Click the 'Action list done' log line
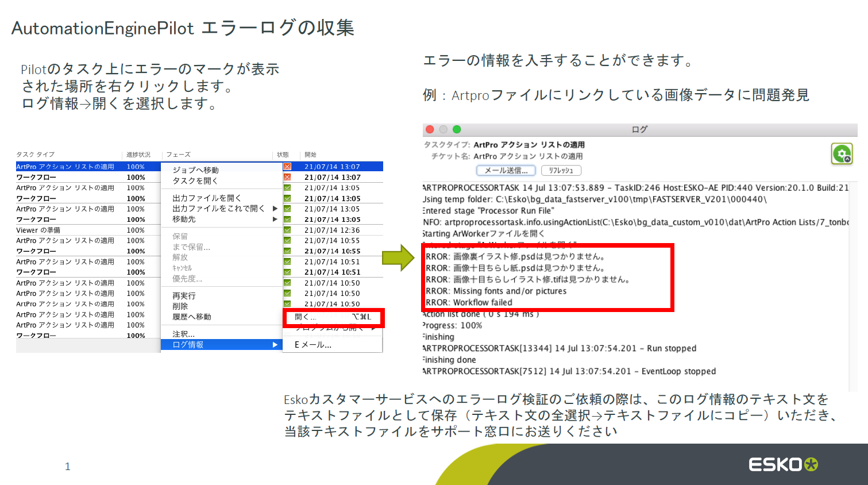This screenshot has width=868, height=485. 481,314
